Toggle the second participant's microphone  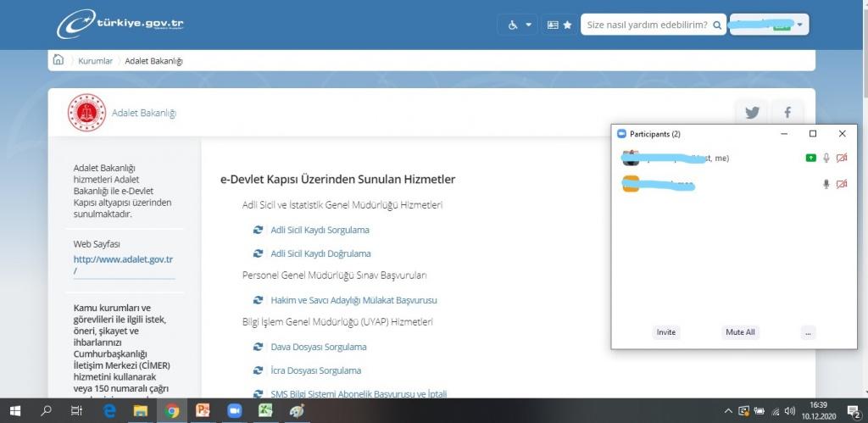tap(826, 185)
